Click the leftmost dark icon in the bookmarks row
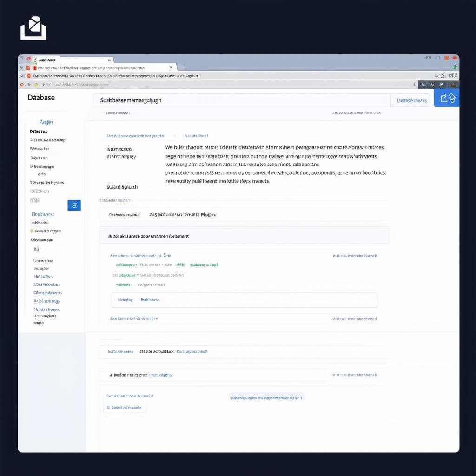This screenshot has width=476, height=476. [x=423, y=85]
